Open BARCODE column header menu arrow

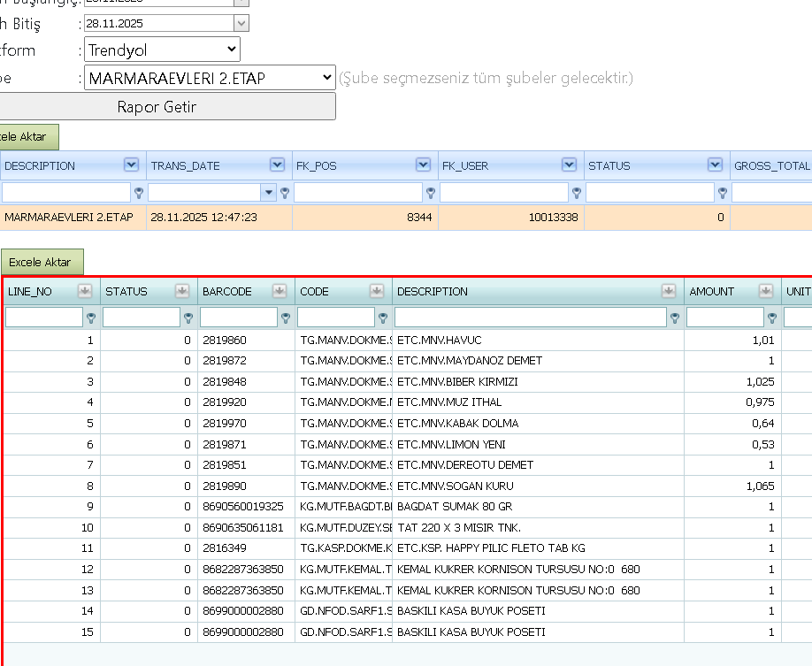coord(280,291)
